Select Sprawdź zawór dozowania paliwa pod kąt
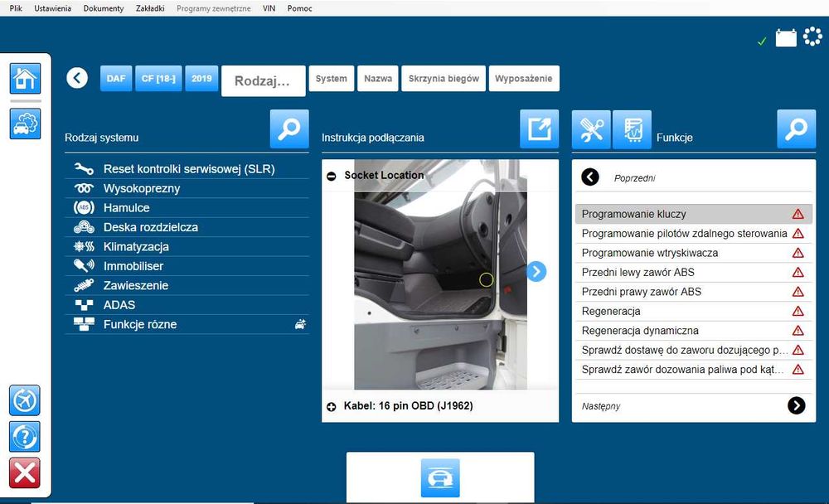Screen dimensions: 829x504 694,370
